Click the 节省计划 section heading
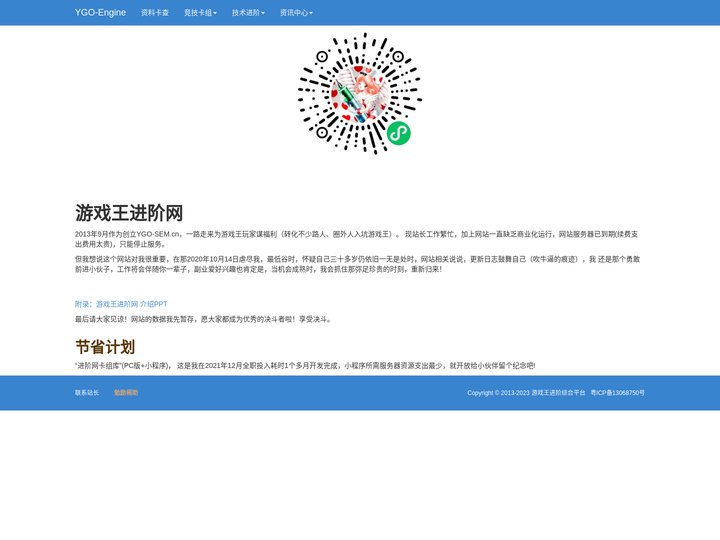Screen dimensions: 720x540 105,347
